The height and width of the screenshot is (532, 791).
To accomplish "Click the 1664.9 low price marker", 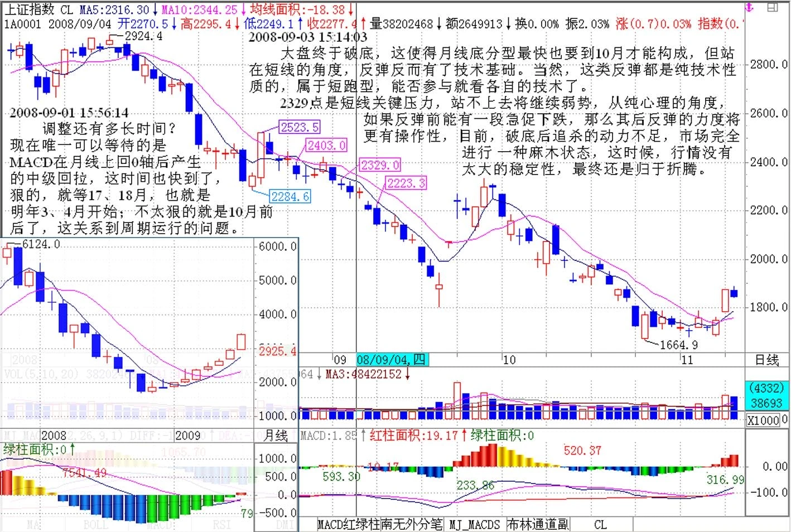I will (x=678, y=345).
